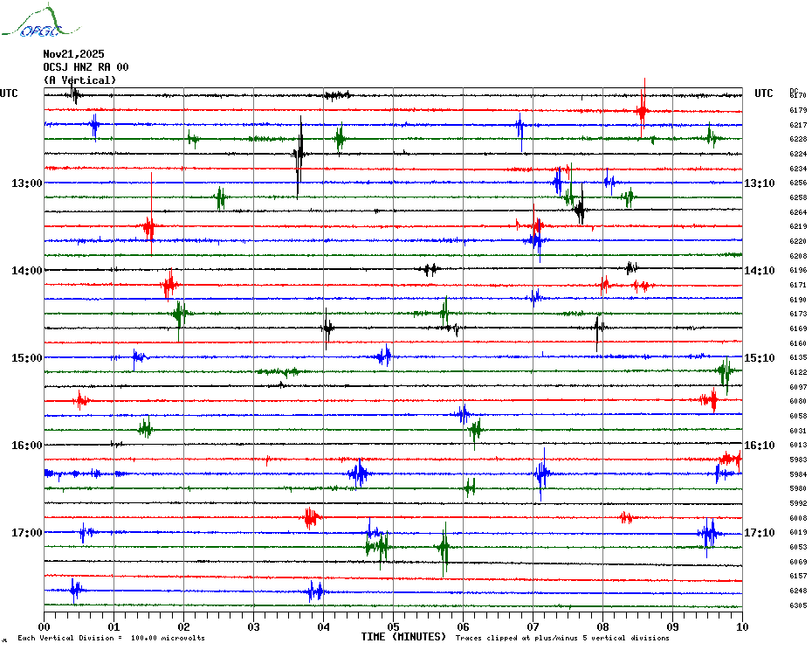Screen dimensions: 812x650
Task: Select the 17:00 time marker on left
Action: (x=27, y=533)
